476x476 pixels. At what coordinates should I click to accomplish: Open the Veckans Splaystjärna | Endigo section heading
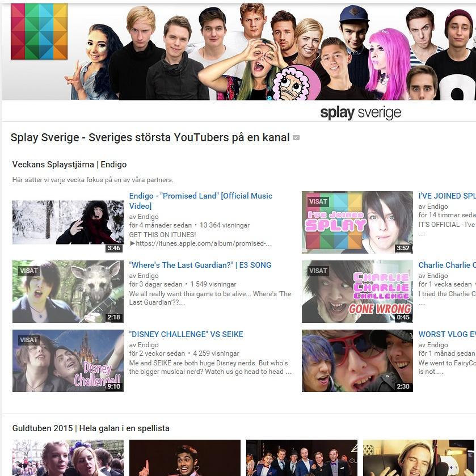(x=70, y=165)
